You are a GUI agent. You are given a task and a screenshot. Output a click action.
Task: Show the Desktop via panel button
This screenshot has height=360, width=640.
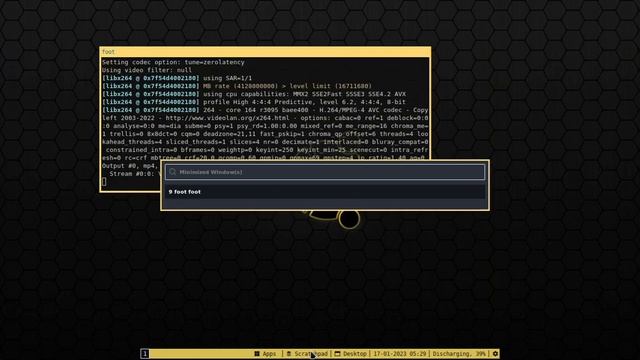[x=351, y=353]
